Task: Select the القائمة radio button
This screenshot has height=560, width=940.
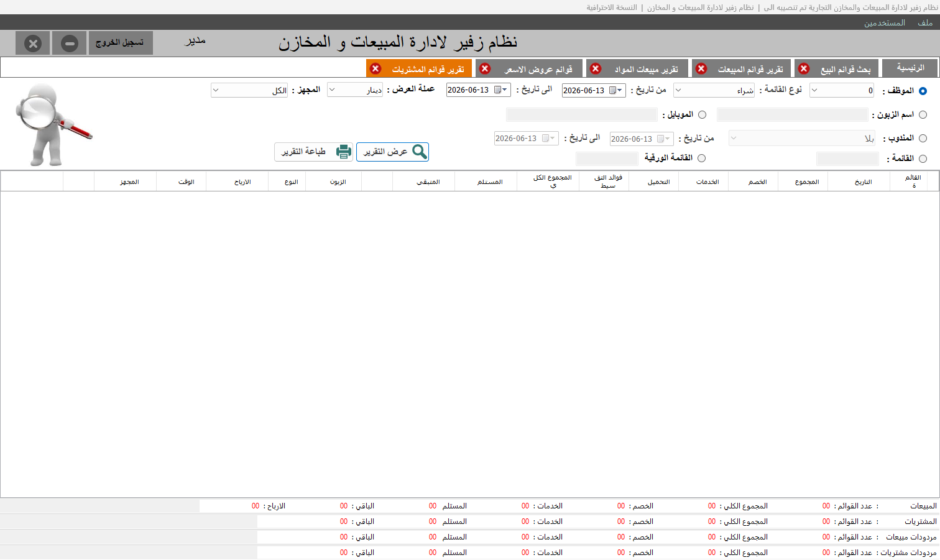Action: 923,158
